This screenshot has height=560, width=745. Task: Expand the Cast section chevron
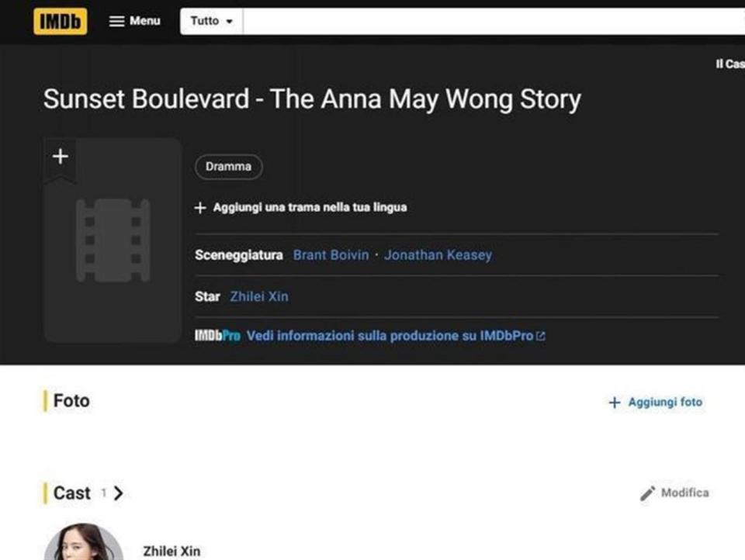(118, 493)
